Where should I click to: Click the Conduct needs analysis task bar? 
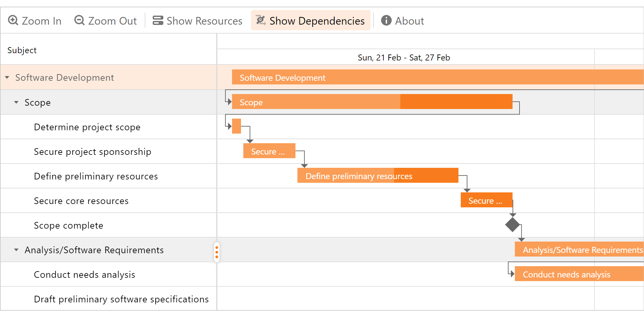(x=578, y=274)
